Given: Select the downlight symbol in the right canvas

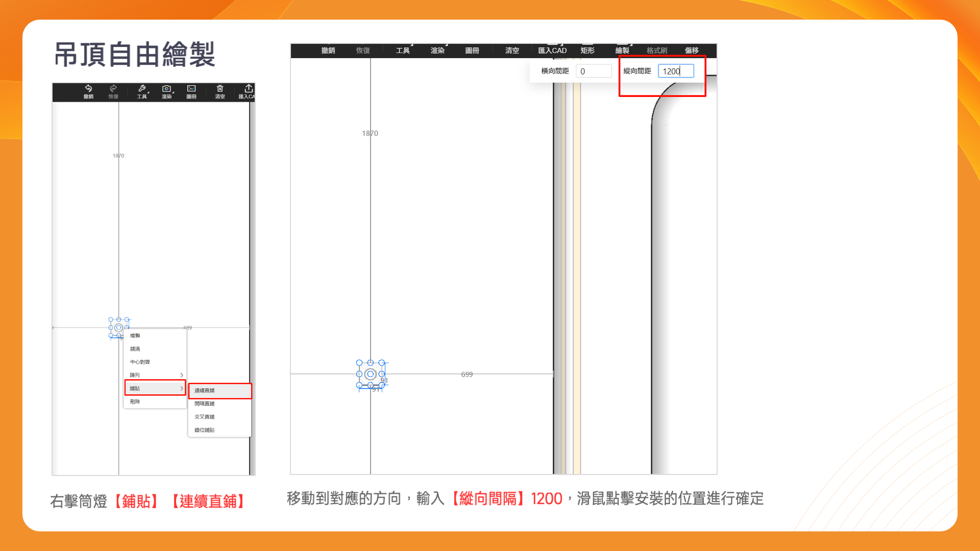Looking at the screenshot, I should (371, 374).
